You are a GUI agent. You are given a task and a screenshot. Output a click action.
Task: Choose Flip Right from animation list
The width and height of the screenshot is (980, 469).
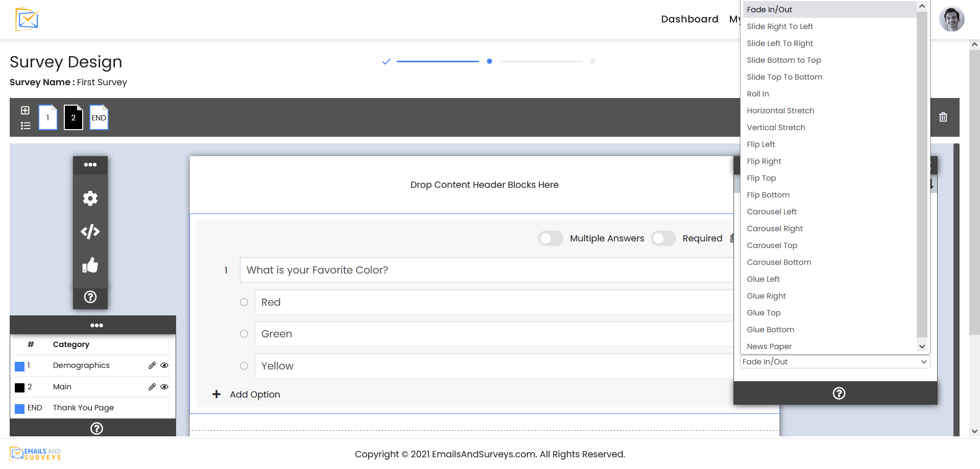point(764,161)
